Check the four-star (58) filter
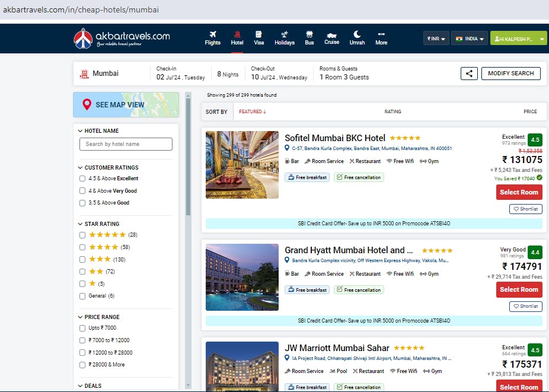Image resolution: width=549 pixels, height=392 pixels. pyautogui.click(x=82, y=247)
